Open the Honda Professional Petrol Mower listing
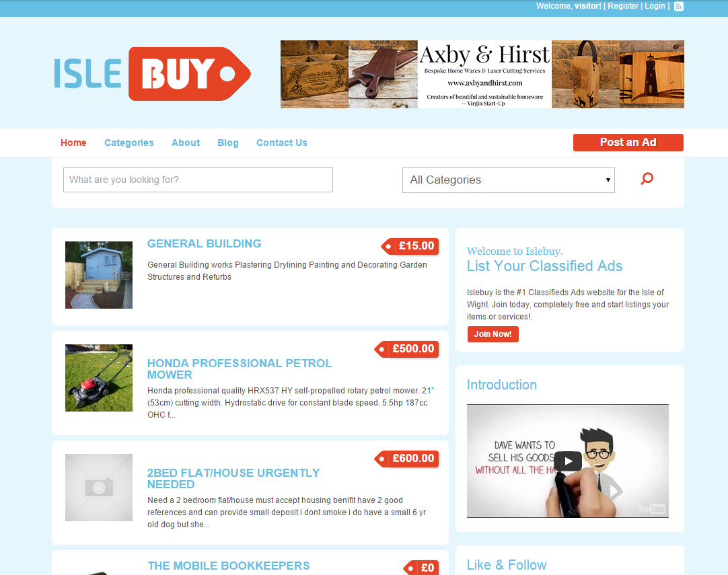Screen dimensions: 728x575 point(240,369)
